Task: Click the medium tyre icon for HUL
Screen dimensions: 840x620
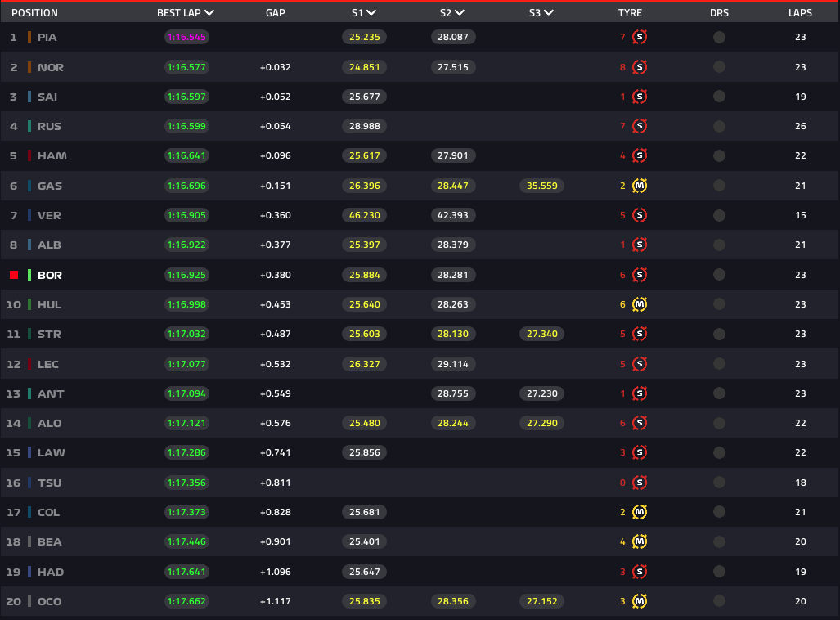Action: 639,304
